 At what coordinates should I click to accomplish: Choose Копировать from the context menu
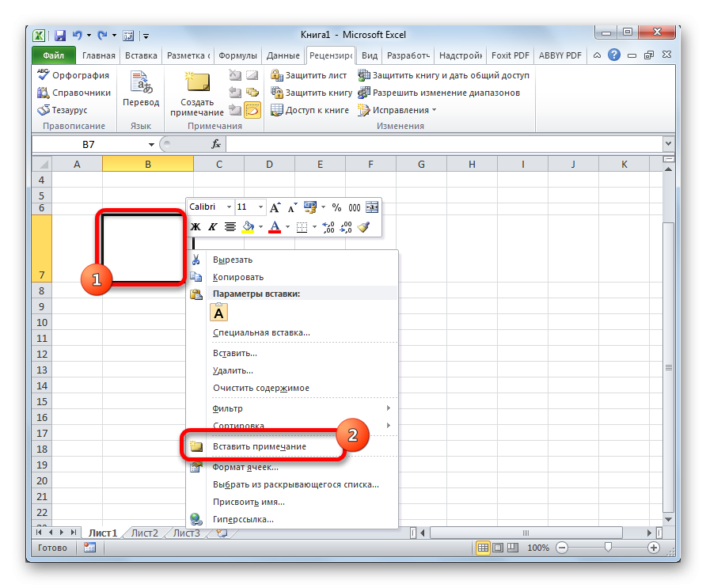292,277
